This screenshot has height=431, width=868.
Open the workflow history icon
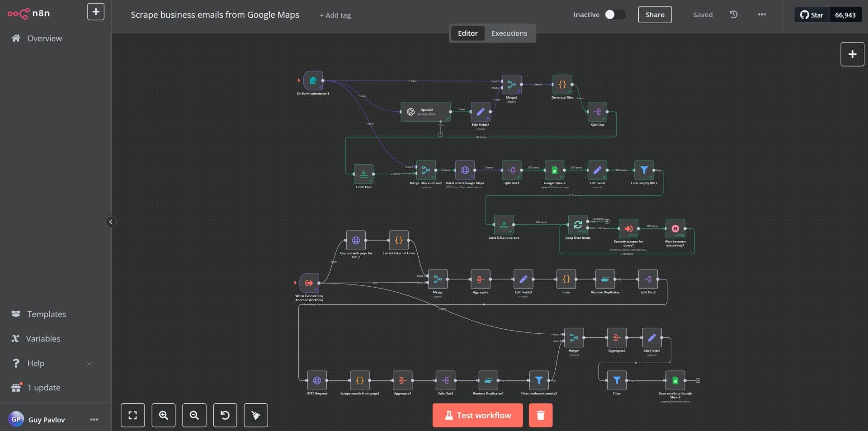click(733, 14)
